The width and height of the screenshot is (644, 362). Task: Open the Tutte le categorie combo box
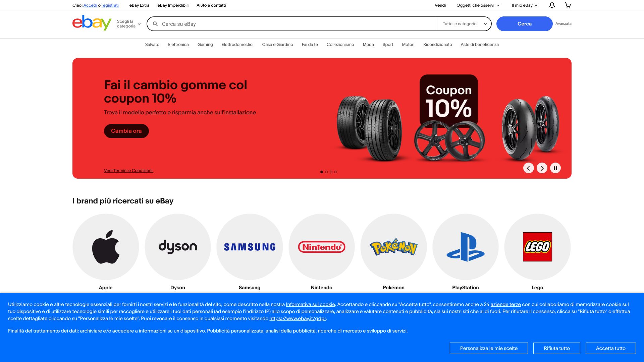point(465,24)
